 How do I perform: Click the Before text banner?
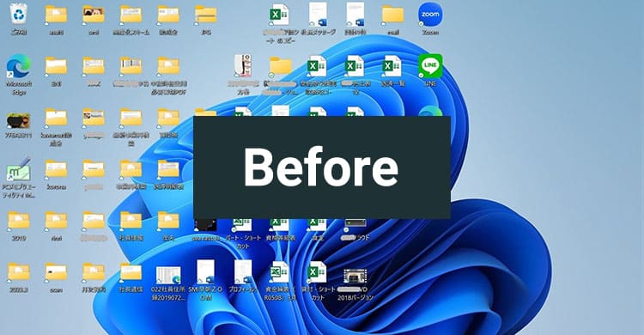pyautogui.click(x=322, y=167)
